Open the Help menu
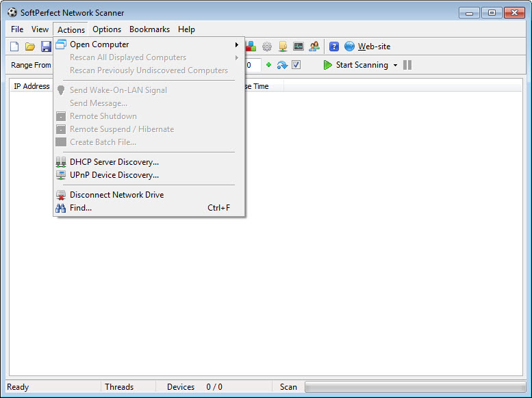Screen dimensions: 532x398 point(186,29)
